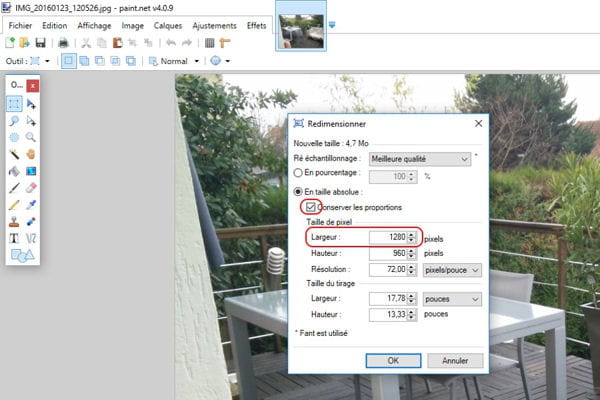The width and height of the screenshot is (600, 400).
Task: Open the Ajustements menu
Action: pyautogui.click(x=214, y=26)
